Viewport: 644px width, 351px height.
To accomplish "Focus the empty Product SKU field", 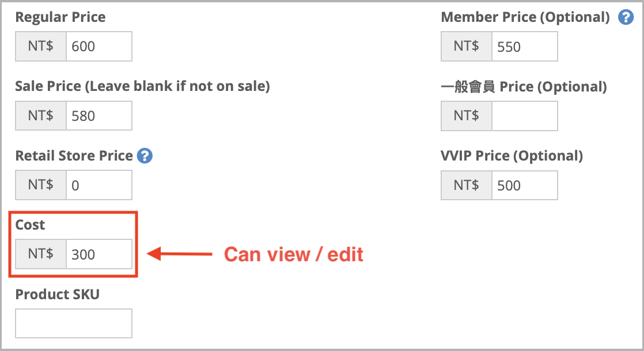I will tap(74, 323).
